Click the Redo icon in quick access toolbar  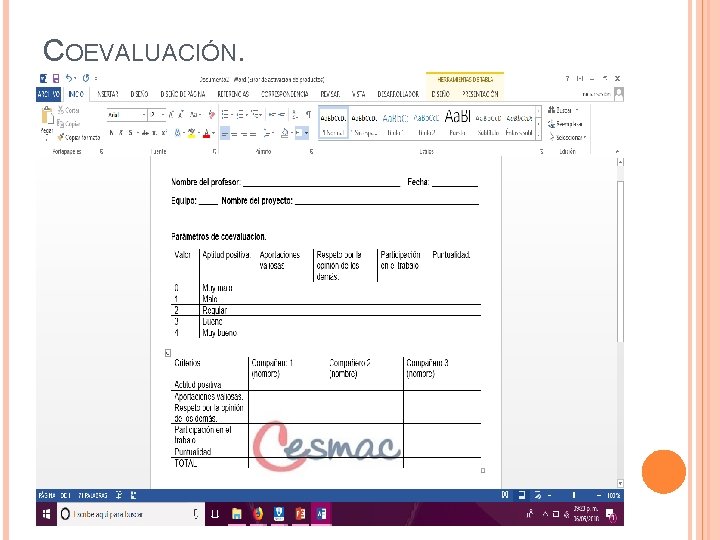[86, 78]
